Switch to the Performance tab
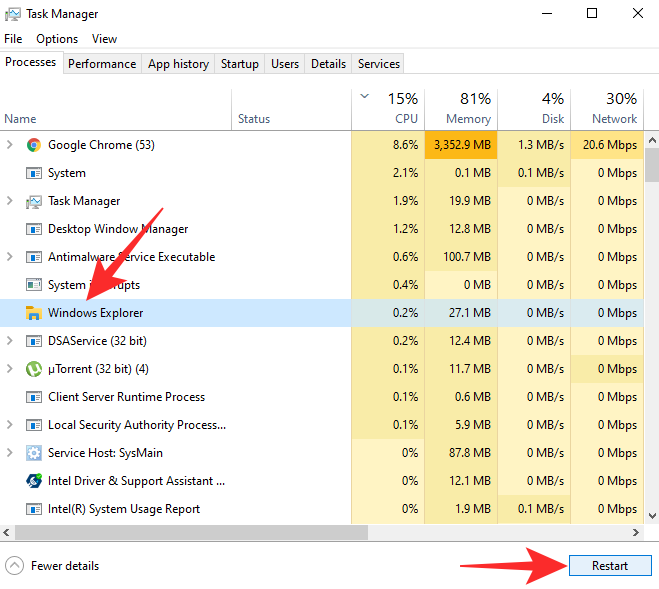The width and height of the screenshot is (659, 589). pyautogui.click(x=102, y=64)
